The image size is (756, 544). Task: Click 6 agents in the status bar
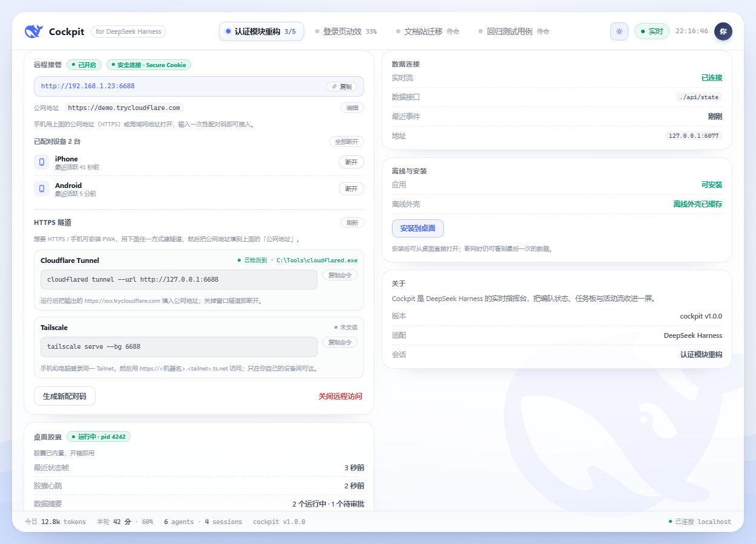coord(178,522)
